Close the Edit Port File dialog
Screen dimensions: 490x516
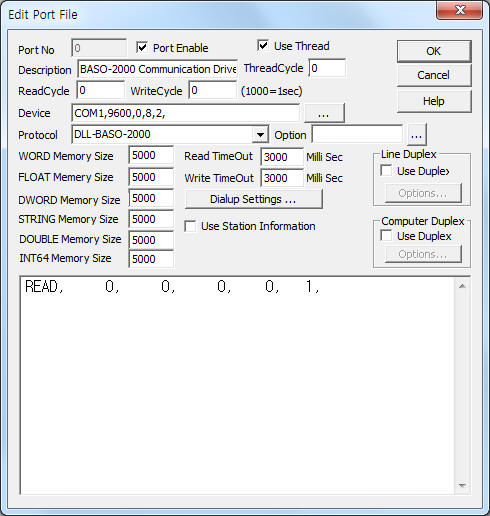[460, 10]
